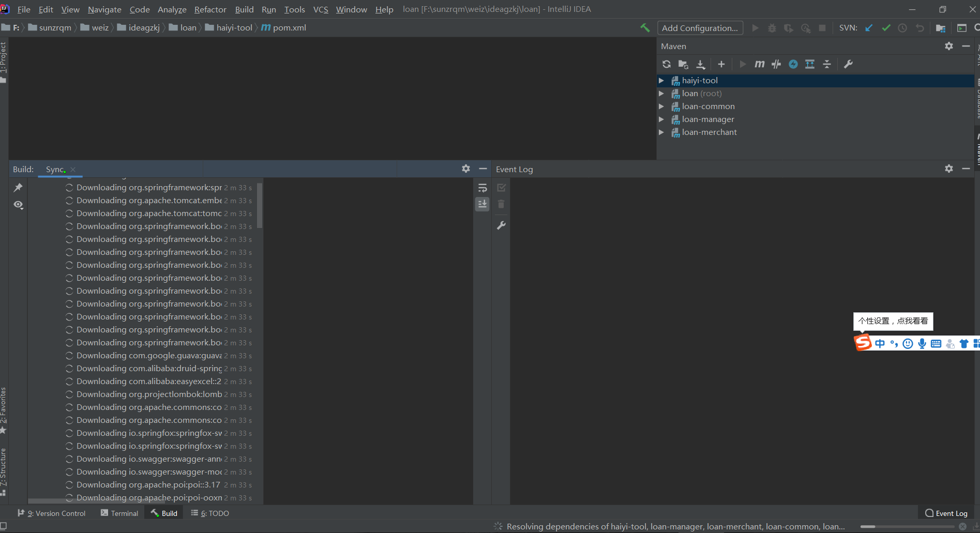Click Generate Sources and Update Folders icon
This screenshot has width=980, height=533.
[x=683, y=64]
